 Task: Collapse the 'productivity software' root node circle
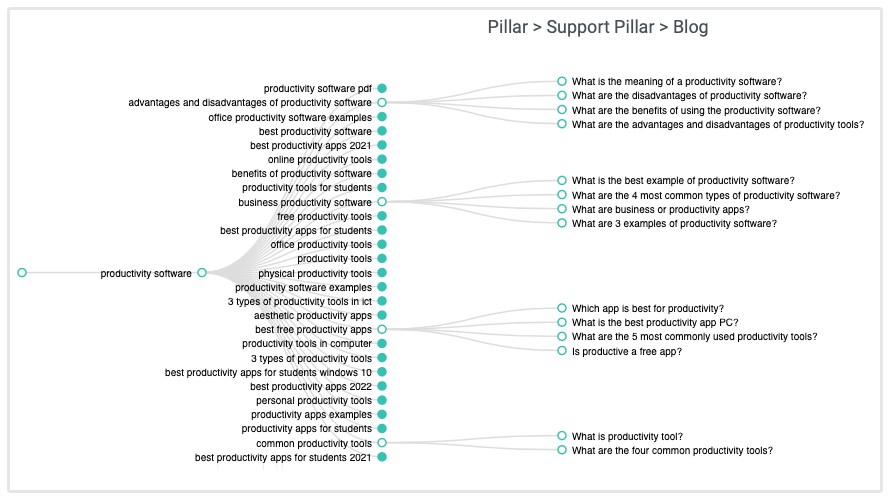point(202,273)
